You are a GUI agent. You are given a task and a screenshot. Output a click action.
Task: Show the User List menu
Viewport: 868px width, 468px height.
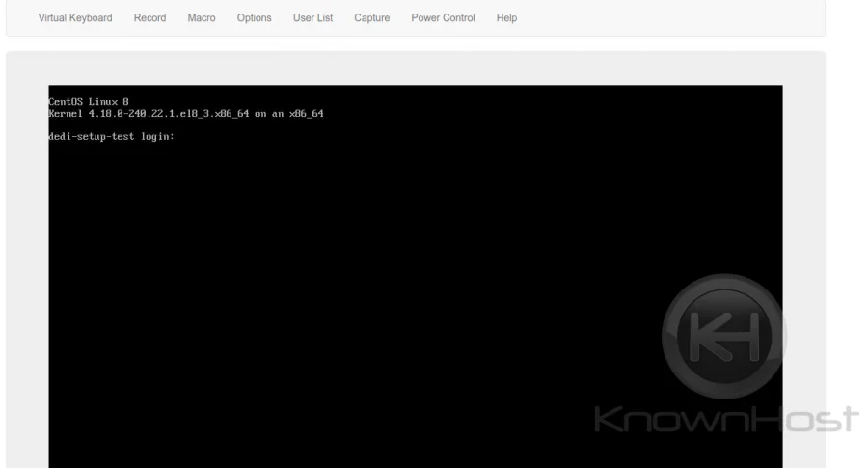[x=312, y=18]
